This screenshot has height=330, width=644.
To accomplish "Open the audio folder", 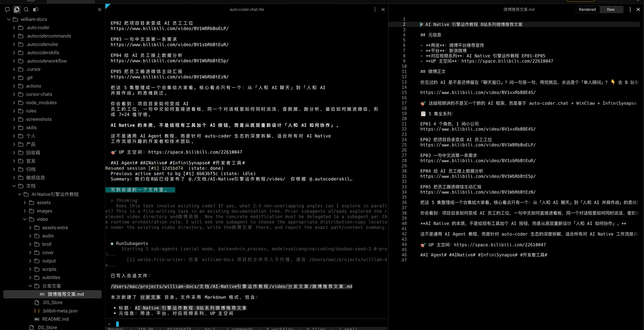I will pos(52,236).
